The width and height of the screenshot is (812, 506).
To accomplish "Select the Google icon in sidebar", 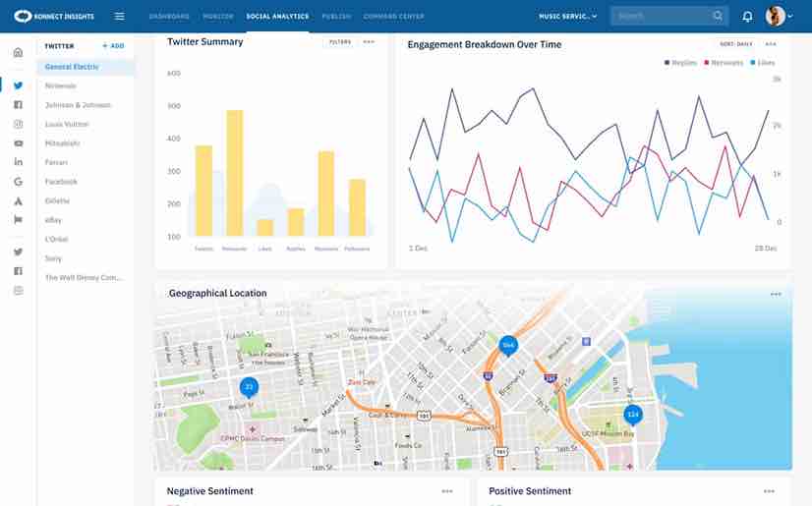I will [x=18, y=182].
